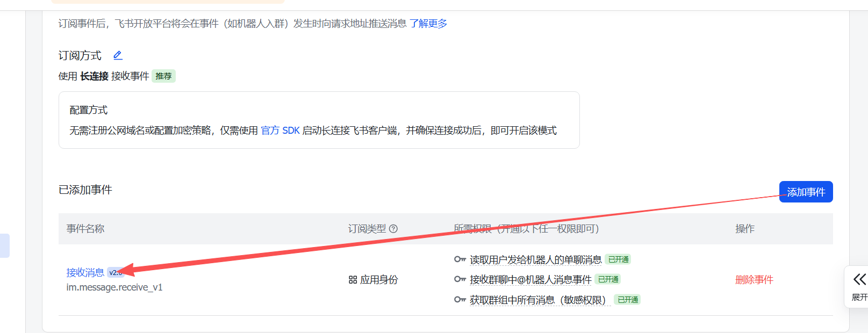Click the 已开通 tag after 获取群组中所有消息
The width and height of the screenshot is (868, 333).
coord(627,300)
